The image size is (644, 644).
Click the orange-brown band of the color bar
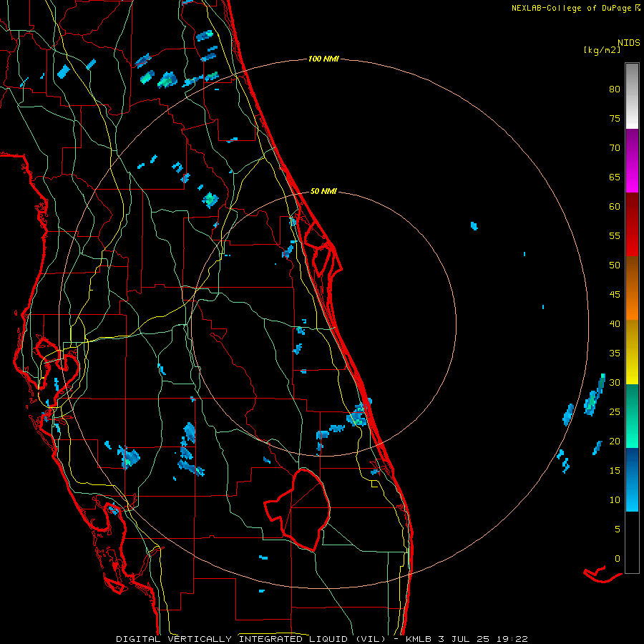coord(632,288)
